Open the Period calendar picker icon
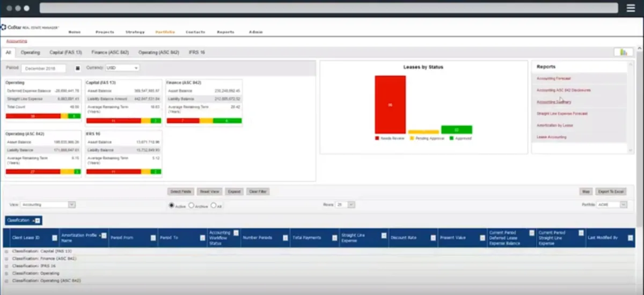The image size is (644, 295). [77, 68]
